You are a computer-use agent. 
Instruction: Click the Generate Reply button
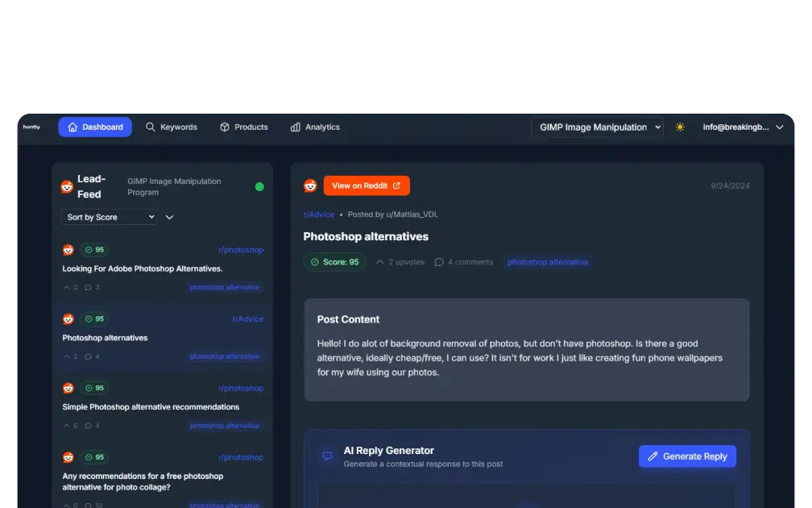[x=687, y=456]
